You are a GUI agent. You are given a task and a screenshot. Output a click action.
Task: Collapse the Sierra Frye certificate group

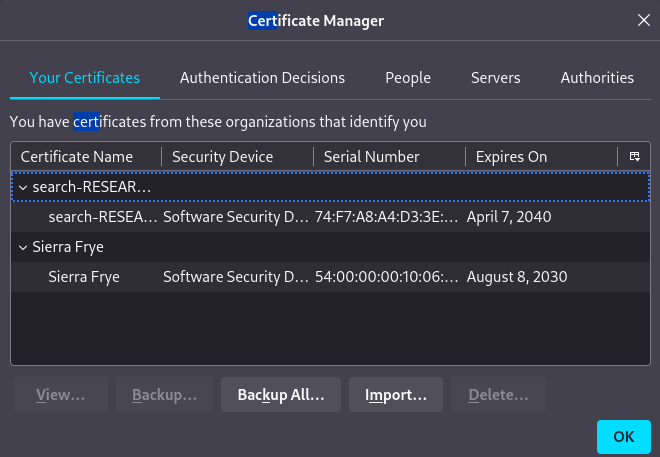pos(23,247)
